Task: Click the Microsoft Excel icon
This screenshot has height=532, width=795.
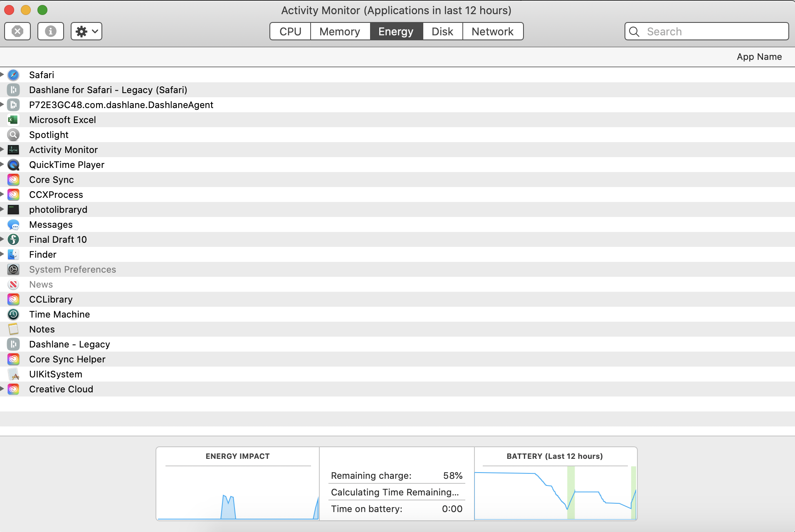Action: pyautogui.click(x=13, y=120)
